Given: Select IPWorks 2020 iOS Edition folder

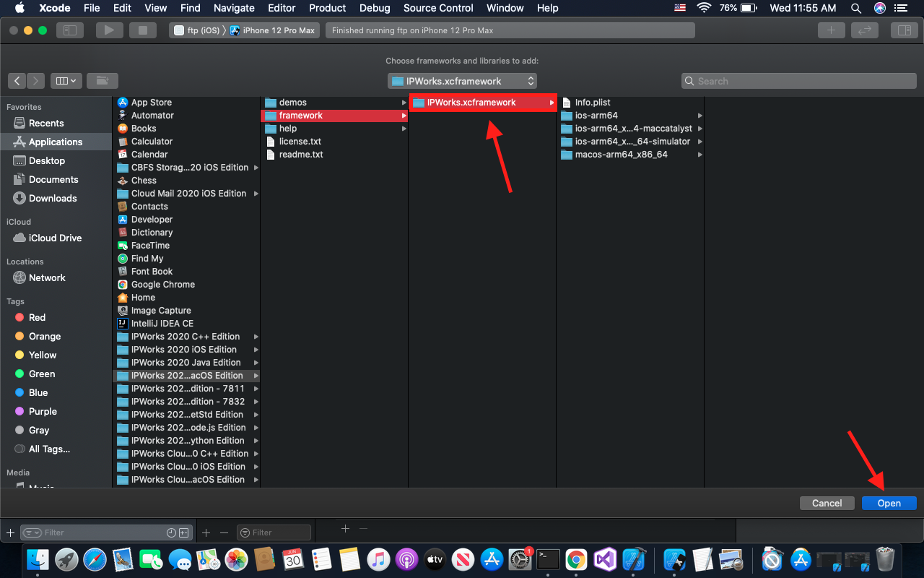Looking at the screenshot, I should [186, 350].
